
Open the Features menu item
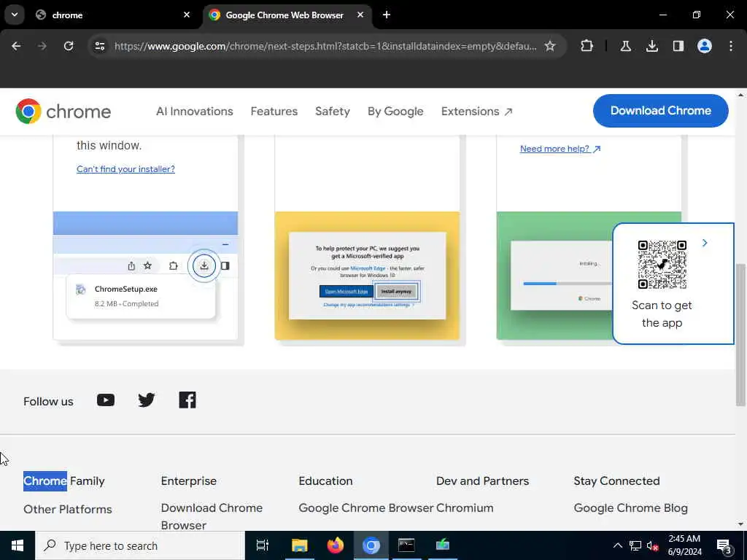274,112
